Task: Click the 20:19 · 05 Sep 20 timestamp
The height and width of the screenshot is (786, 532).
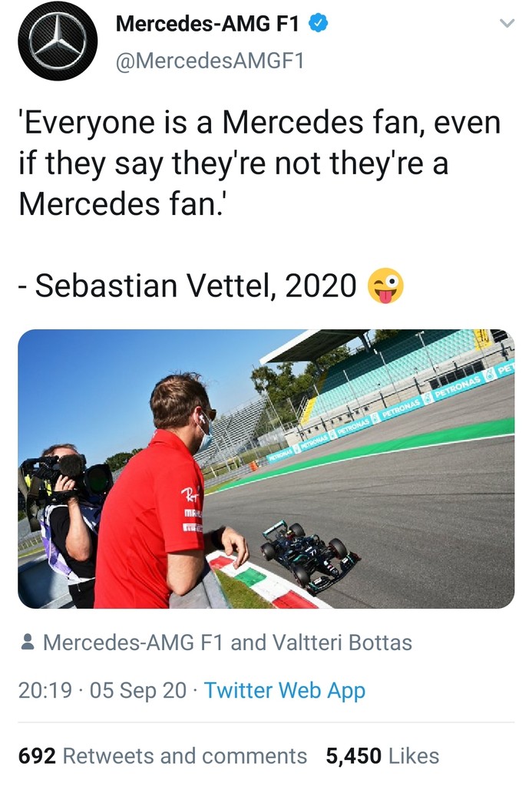Action: (102, 690)
